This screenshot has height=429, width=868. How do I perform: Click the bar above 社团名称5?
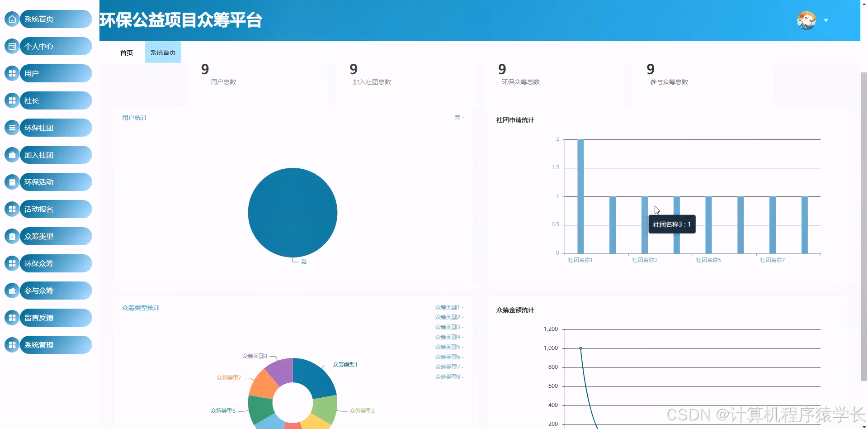click(x=708, y=225)
